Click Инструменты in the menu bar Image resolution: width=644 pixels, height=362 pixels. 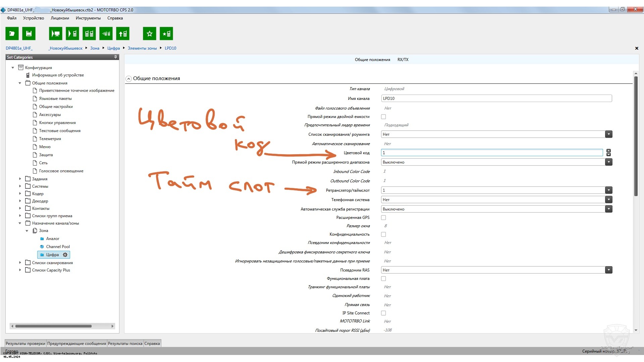tap(88, 18)
